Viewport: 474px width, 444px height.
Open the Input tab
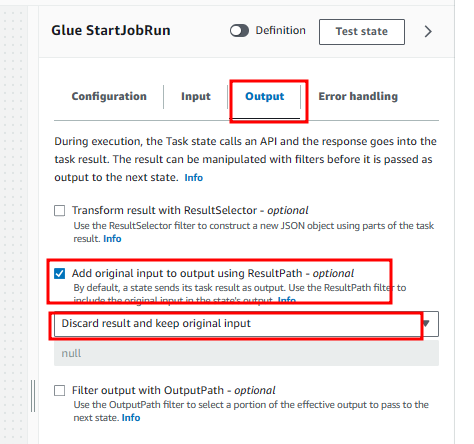[x=196, y=96]
